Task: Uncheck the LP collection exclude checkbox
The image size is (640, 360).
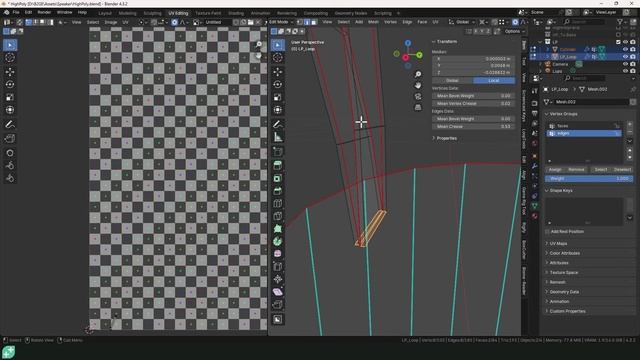Action: 618,42
